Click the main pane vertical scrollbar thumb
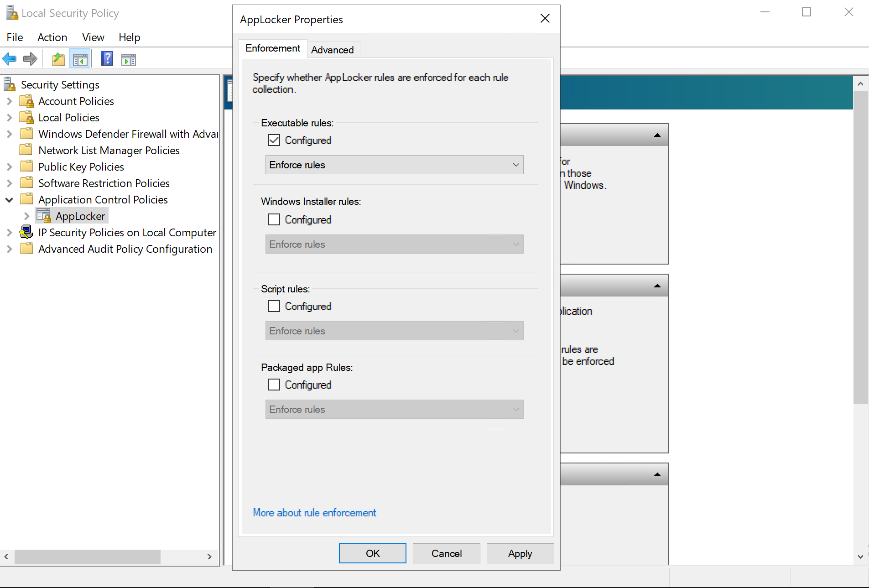The image size is (869, 588). [x=860, y=247]
